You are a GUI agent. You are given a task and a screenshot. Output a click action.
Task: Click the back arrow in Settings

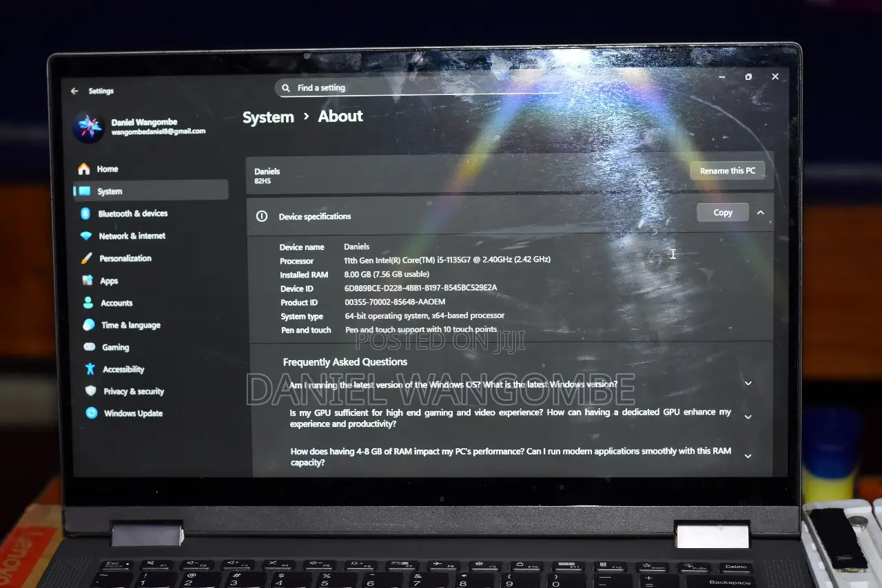pyautogui.click(x=74, y=91)
